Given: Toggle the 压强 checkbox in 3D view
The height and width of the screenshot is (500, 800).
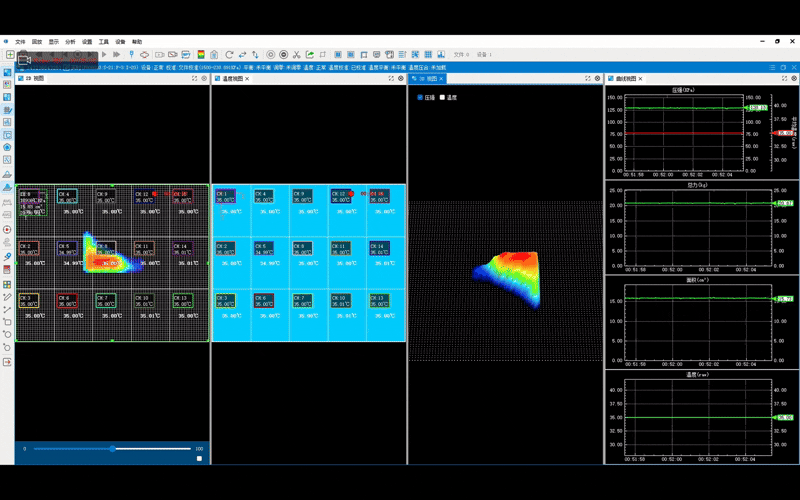Looking at the screenshot, I should (x=419, y=97).
